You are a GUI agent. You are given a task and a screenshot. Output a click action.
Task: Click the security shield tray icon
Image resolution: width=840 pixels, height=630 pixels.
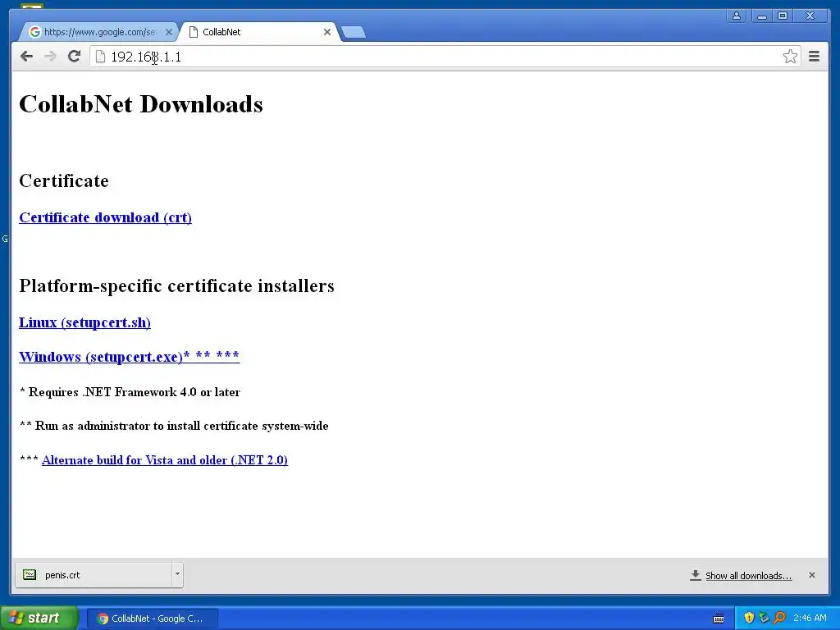[749, 619]
